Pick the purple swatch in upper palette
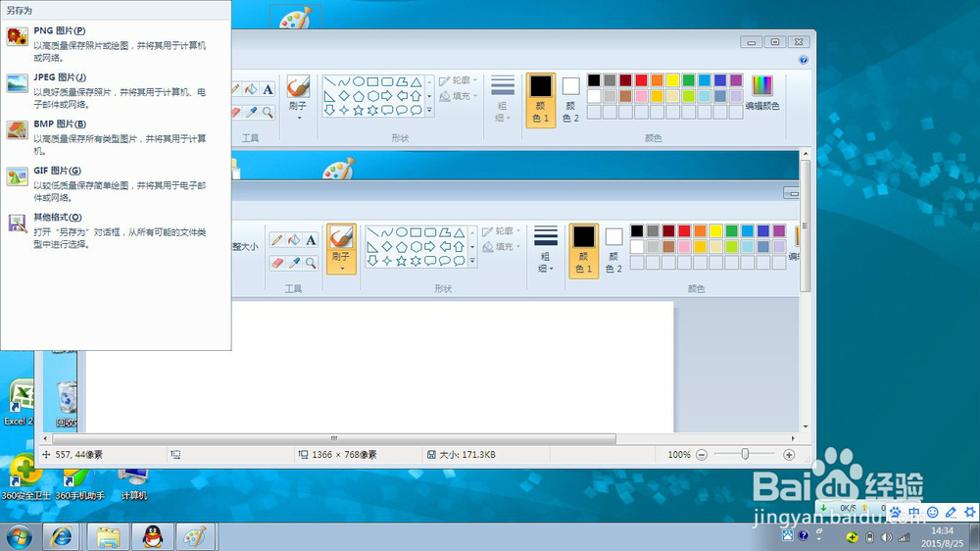This screenshot has height=551, width=980. point(736,80)
